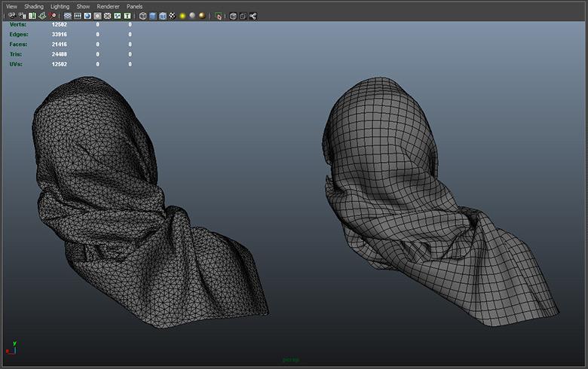
Task: Expand the Panels dropdown menu
Action: [x=134, y=6]
